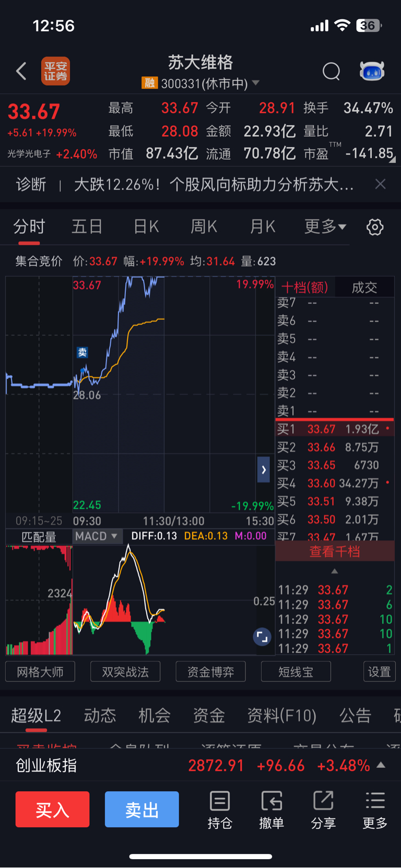
Task: Tap the 创业板指 index name
Action: tap(46, 766)
